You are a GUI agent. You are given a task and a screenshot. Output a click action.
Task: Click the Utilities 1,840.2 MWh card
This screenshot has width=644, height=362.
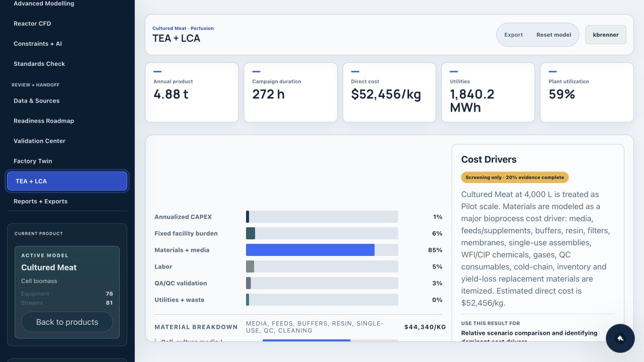click(488, 92)
